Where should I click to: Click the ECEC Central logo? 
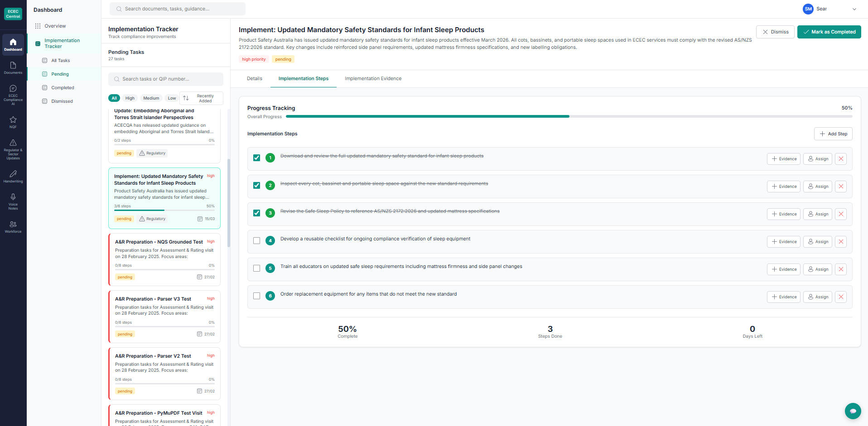pyautogui.click(x=13, y=14)
